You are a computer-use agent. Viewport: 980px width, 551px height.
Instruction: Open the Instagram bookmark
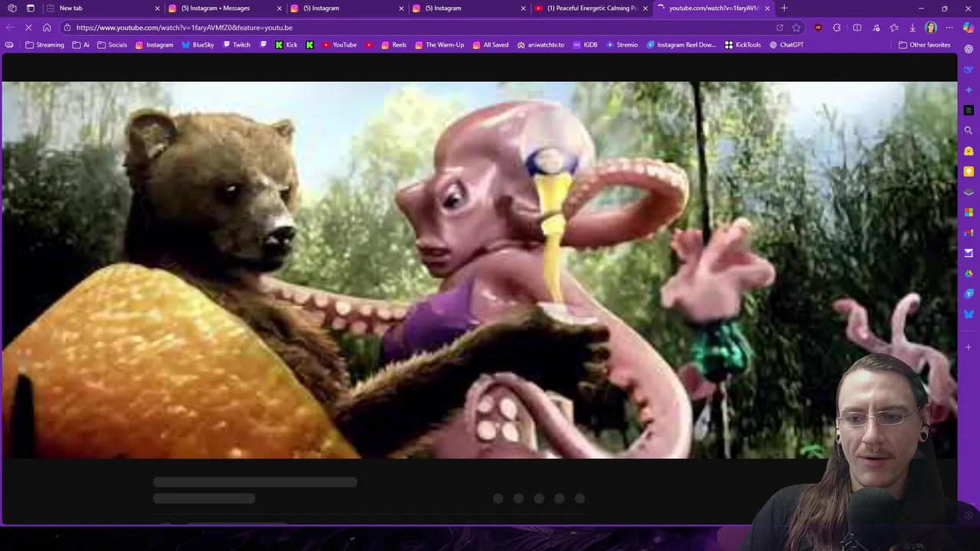pyautogui.click(x=154, y=44)
